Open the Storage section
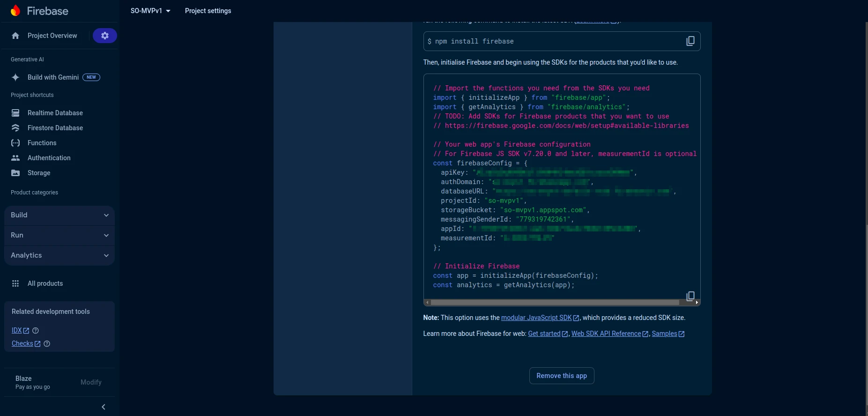This screenshot has width=868, height=416. pyautogui.click(x=39, y=173)
